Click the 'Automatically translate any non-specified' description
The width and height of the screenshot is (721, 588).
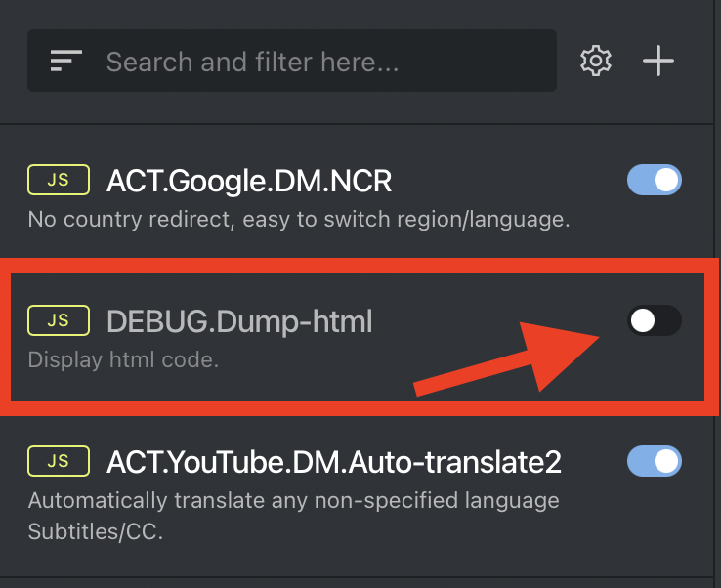tap(293, 516)
